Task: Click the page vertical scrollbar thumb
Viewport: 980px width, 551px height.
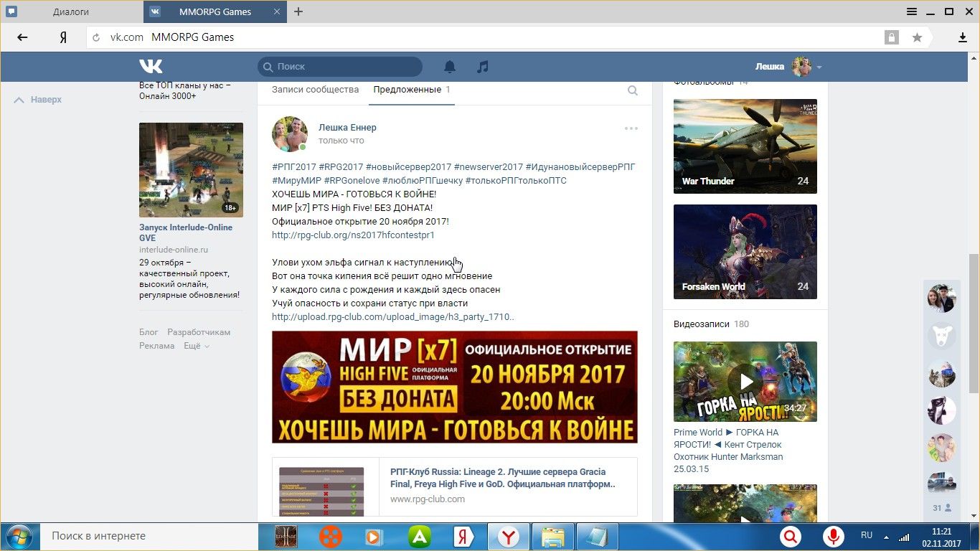Action: pyautogui.click(x=974, y=323)
